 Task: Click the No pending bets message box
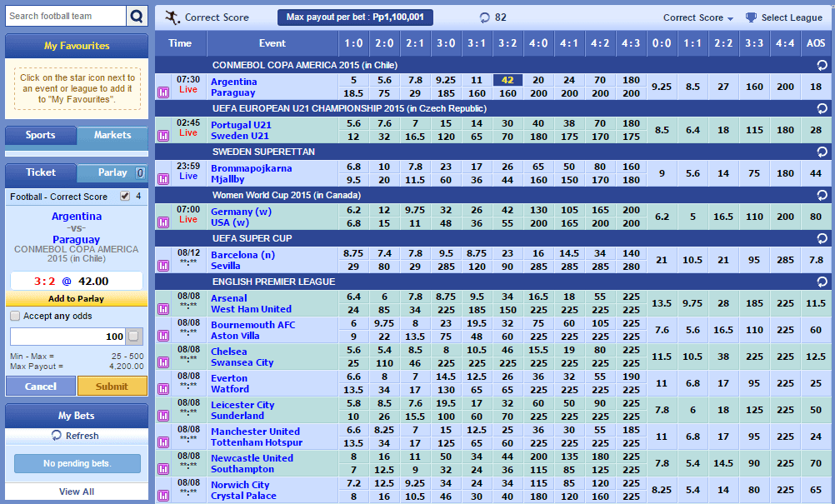(x=77, y=463)
